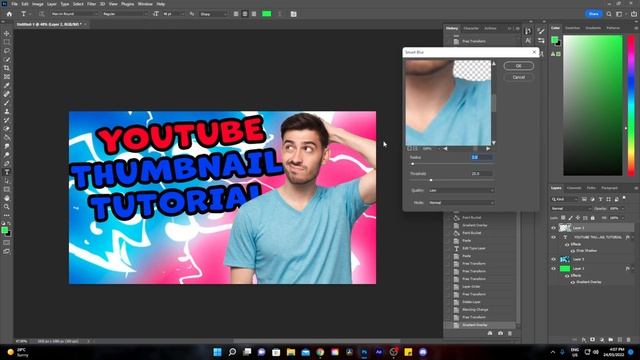Click the Threshold value field
640x360 pixels.
(x=482, y=173)
